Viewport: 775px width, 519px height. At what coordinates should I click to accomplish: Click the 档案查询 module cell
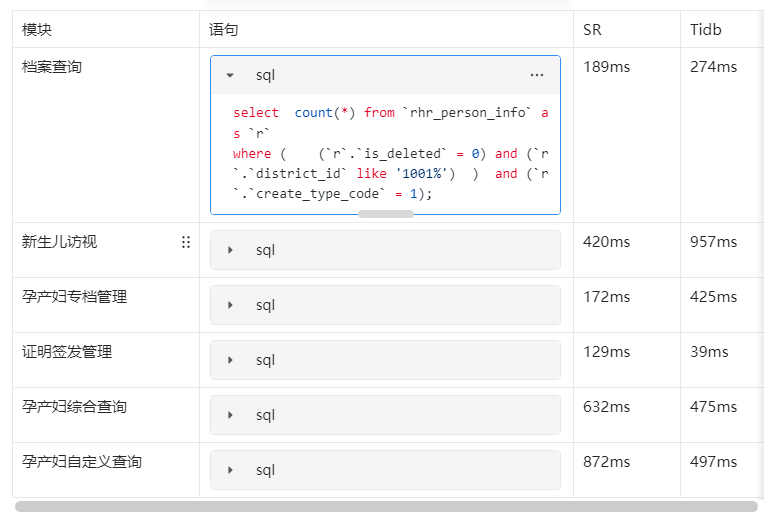pyautogui.click(x=52, y=67)
